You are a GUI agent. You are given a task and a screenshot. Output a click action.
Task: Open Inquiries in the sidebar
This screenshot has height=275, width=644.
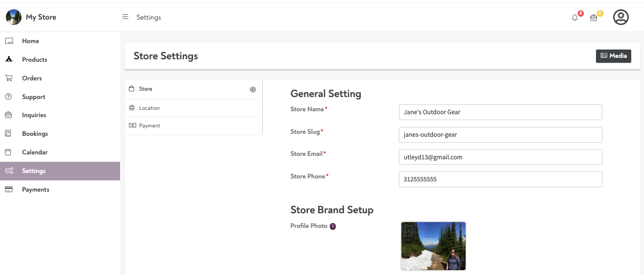[x=34, y=115]
